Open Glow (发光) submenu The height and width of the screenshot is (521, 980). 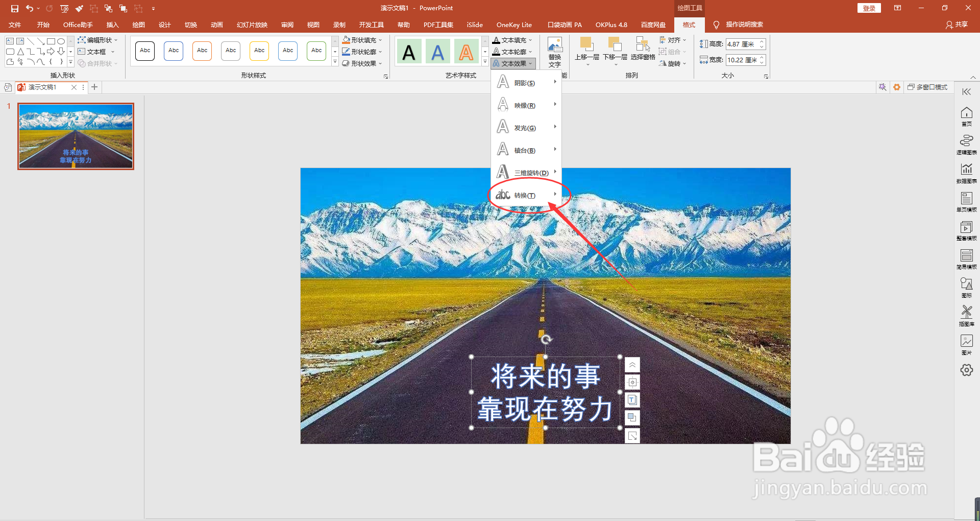pos(526,127)
